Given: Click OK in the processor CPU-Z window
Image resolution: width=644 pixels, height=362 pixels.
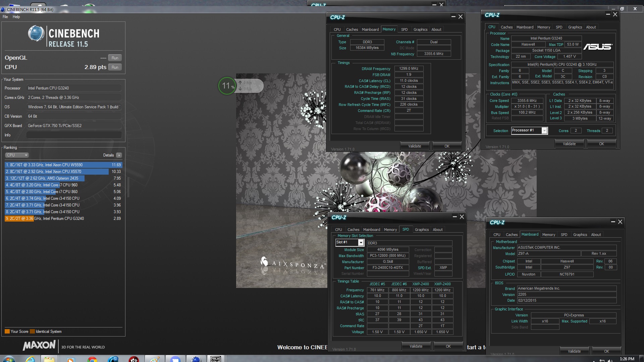Looking at the screenshot, I should pyautogui.click(x=601, y=144).
